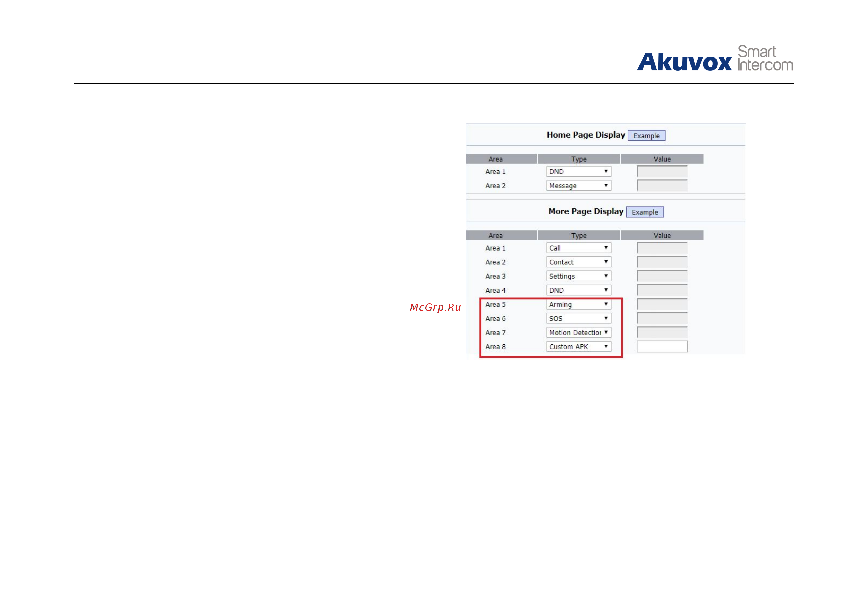The width and height of the screenshot is (868, 614).
Task: Click the 'Area 6' row label
Action: pyautogui.click(x=496, y=318)
